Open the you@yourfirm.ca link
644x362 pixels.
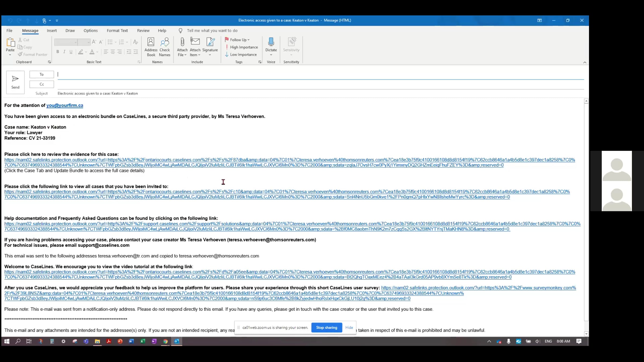click(65, 105)
